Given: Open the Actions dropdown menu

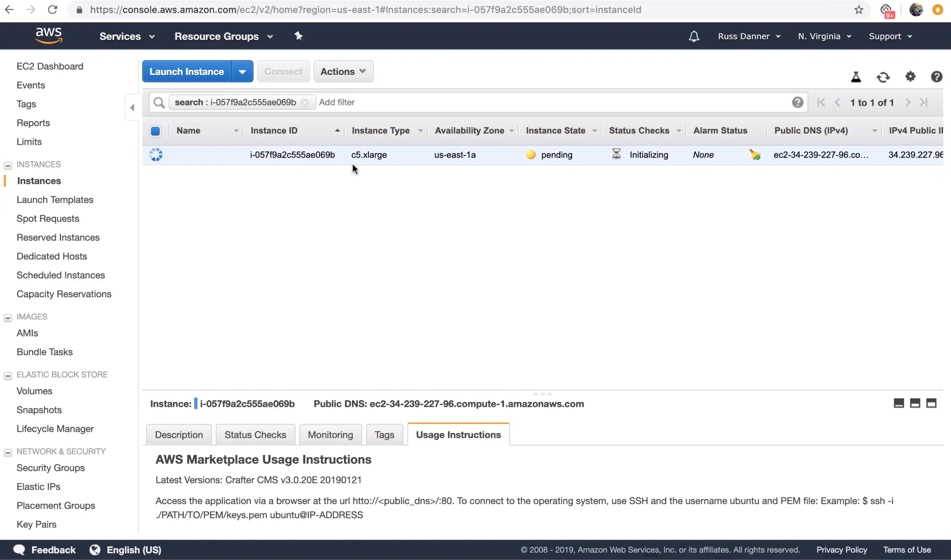Looking at the screenshot, I should point(343,71).
